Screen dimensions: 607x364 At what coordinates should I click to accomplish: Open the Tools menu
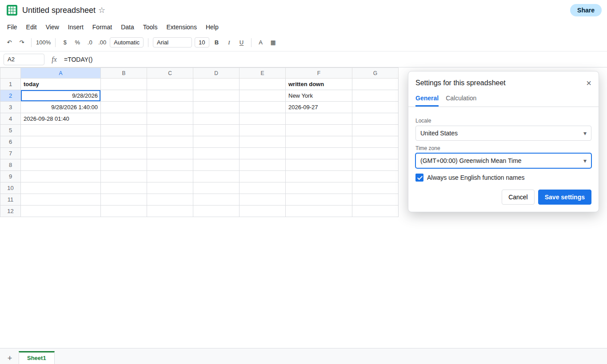pos(150,27)
